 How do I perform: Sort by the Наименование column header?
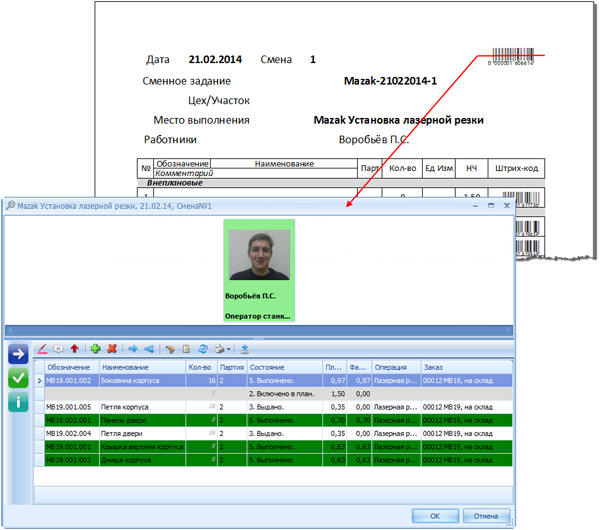[x=142, y=367]
